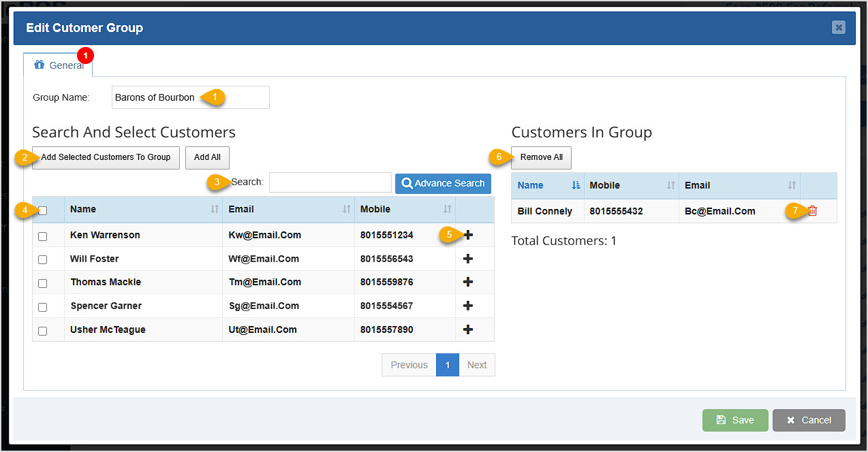Add Thomas Mackle via the plus icon
This screenshot has height=452, width=868.
(x=468, y=282)
